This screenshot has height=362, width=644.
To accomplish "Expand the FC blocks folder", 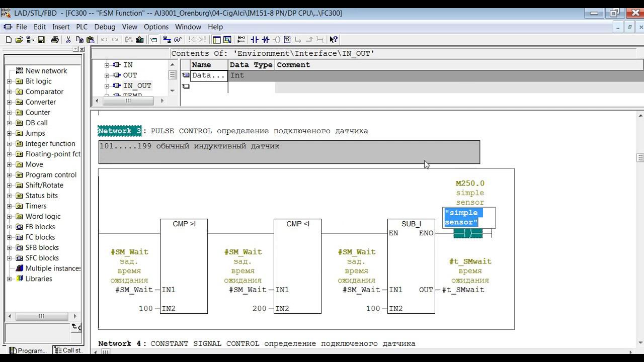I will (10, 237).
